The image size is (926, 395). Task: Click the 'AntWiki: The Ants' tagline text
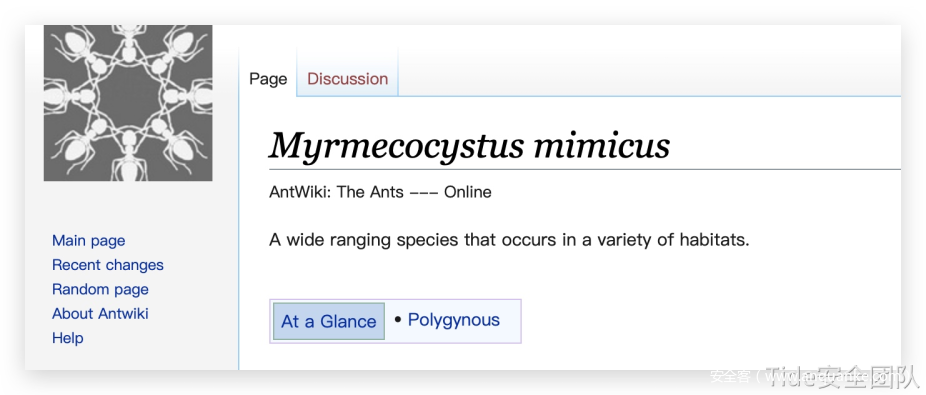point(337,192)
